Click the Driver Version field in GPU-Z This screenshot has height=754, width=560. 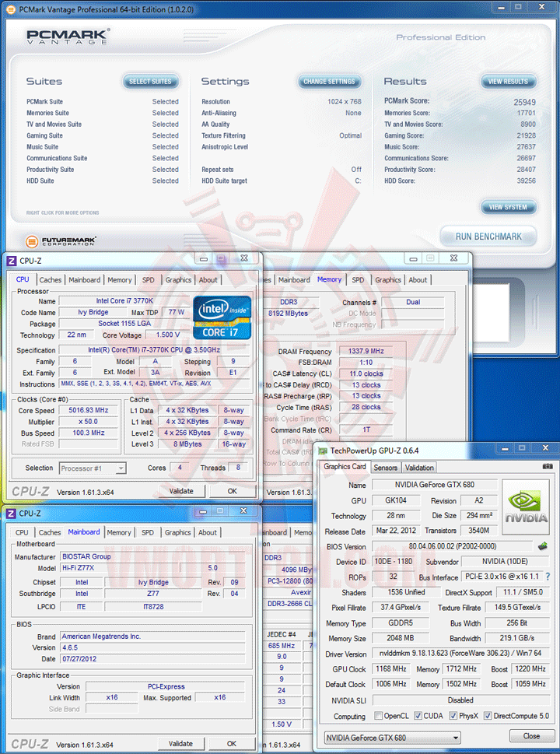pyautogui.click(x=460, y=654)
